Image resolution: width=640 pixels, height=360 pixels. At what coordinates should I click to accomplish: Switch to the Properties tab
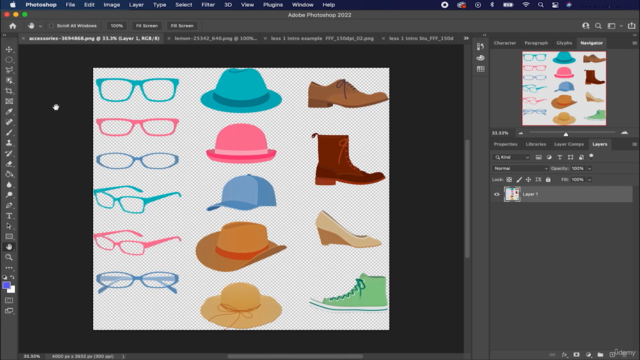click(x=505, y=144)
